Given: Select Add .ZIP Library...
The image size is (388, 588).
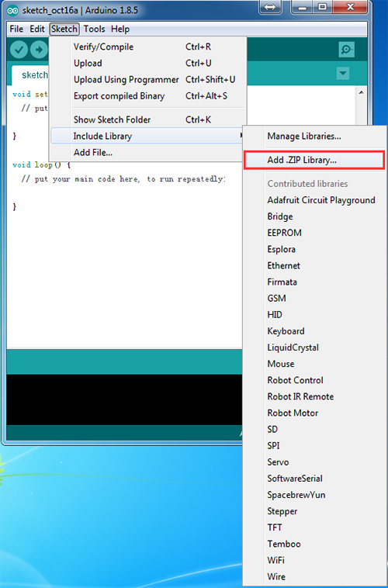Looking at the screenshot, I should (x=314, y=160).
